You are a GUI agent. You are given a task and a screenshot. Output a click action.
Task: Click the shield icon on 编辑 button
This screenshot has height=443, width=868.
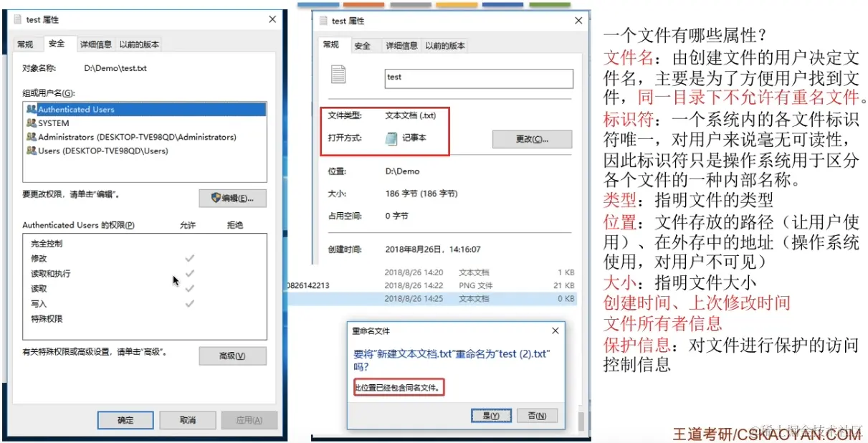click(x=215, y=198)
